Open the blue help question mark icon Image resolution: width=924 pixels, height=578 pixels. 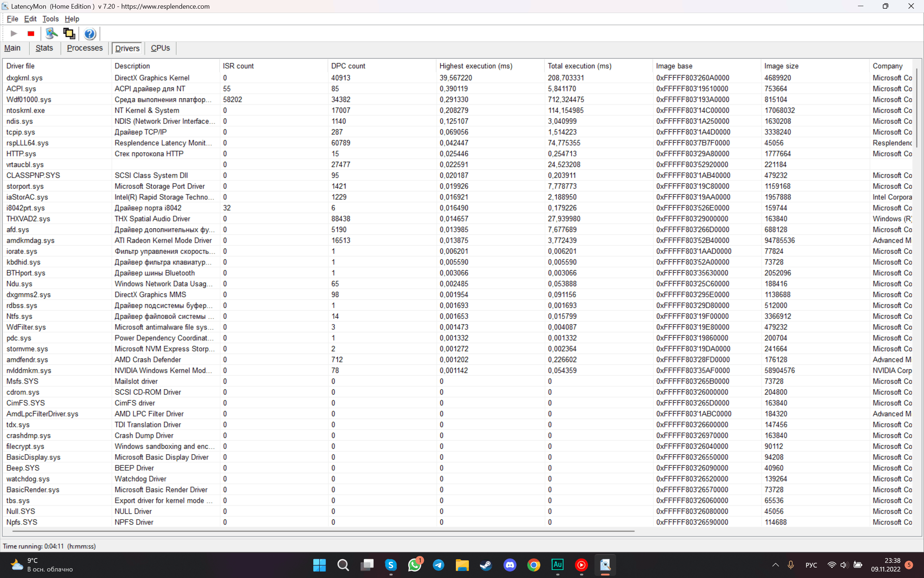point(90,34)
